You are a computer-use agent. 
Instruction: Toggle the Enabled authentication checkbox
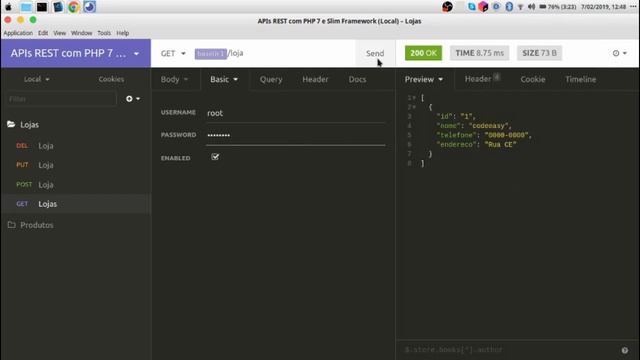click(x=215, y=157)
